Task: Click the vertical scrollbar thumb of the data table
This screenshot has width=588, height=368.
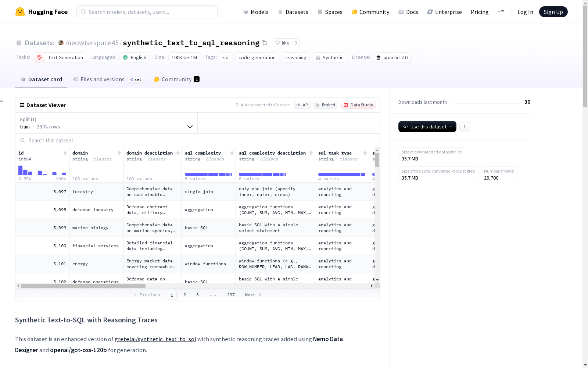Action: (x=377, y=159)
